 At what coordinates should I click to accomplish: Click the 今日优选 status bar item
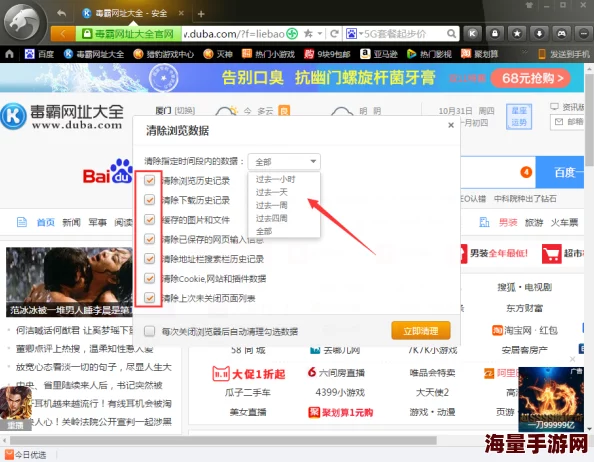[26, 454]
